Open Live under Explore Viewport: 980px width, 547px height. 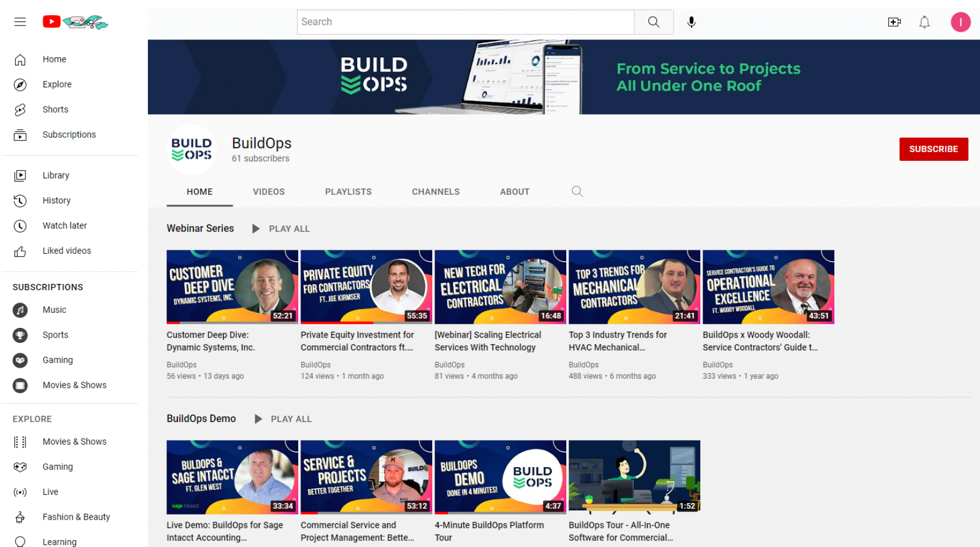(x=70, y=492)
